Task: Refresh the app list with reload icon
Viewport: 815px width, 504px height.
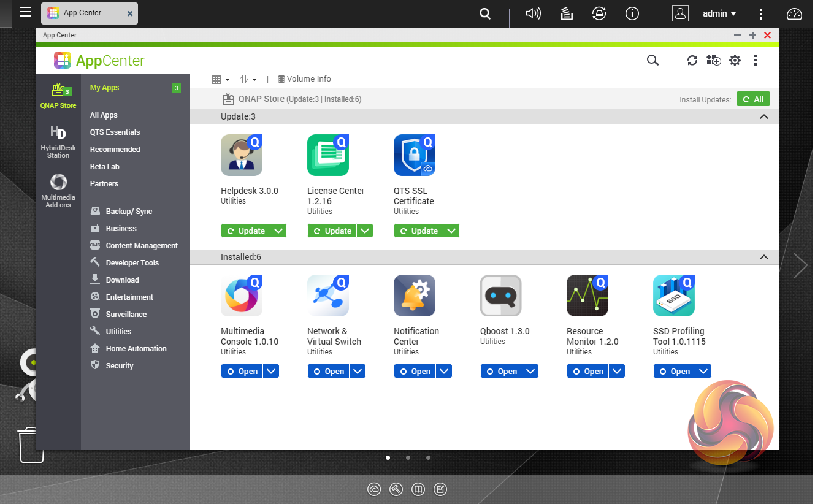Action: tap(692, 60)
